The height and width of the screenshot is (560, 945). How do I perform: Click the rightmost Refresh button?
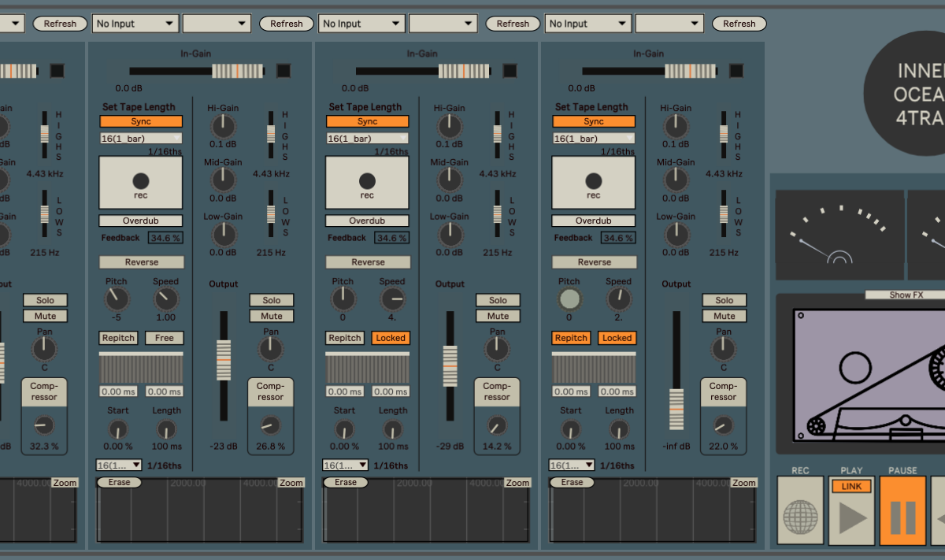pyautogui.click(x=739, y=24)
